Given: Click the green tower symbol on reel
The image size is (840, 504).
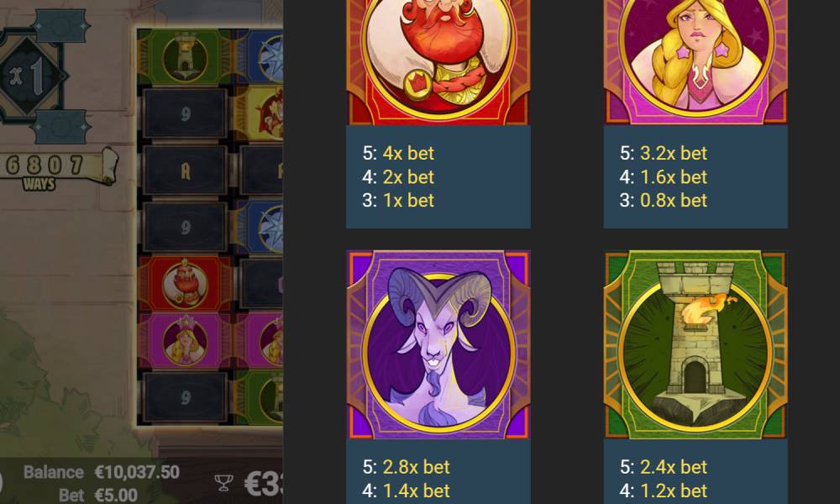Looking at the screenshot, I should coord(185,57).
